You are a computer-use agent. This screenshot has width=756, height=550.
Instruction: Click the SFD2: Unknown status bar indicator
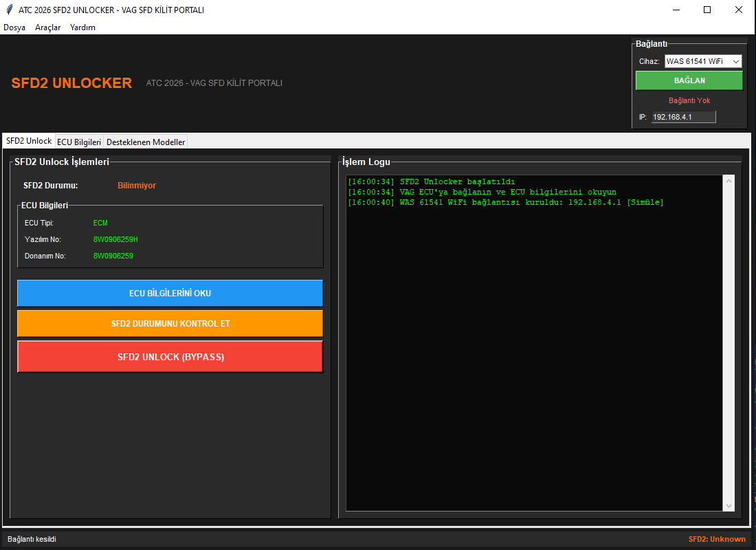(x=717, y=539)
